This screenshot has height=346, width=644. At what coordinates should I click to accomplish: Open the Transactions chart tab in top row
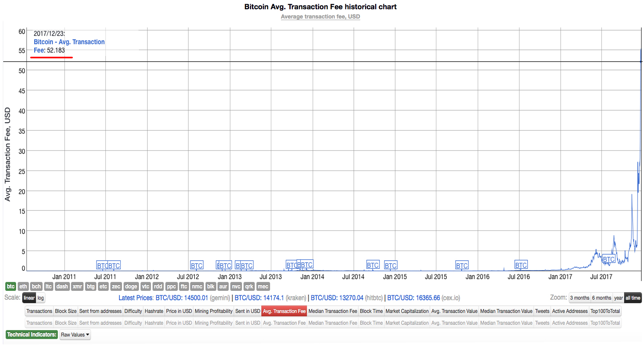point(39,311)
